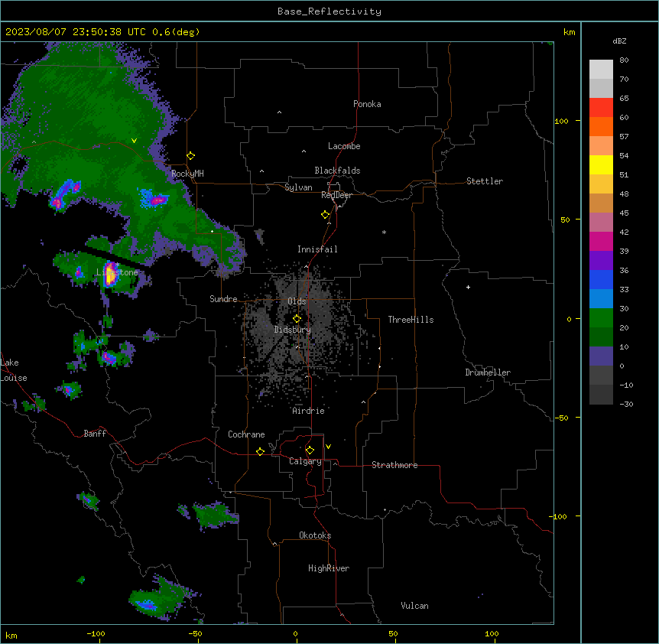Click the Didsbury label
Viewport: 659px width, 644px height.
(293, 330)
